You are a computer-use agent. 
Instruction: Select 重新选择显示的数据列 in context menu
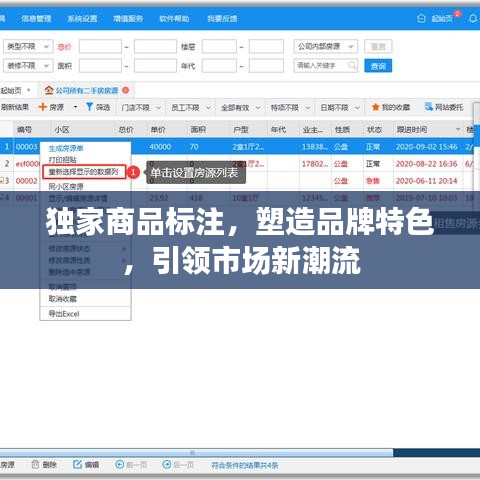pos(84,172)
